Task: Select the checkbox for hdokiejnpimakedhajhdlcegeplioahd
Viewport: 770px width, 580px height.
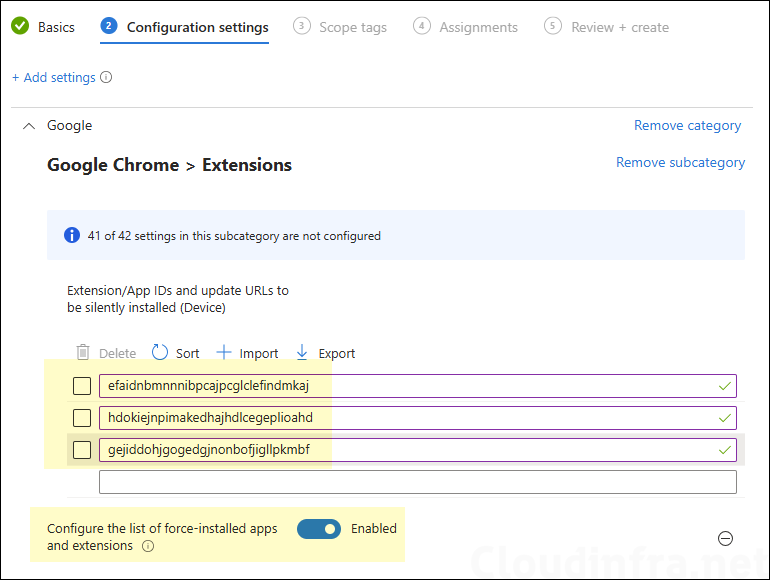Action: point(82,417)
